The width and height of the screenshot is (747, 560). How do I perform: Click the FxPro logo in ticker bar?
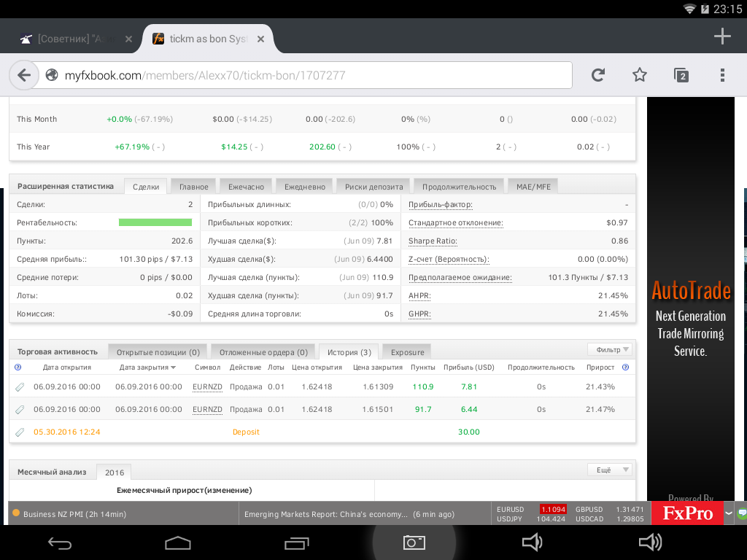(x=687, y=513)
